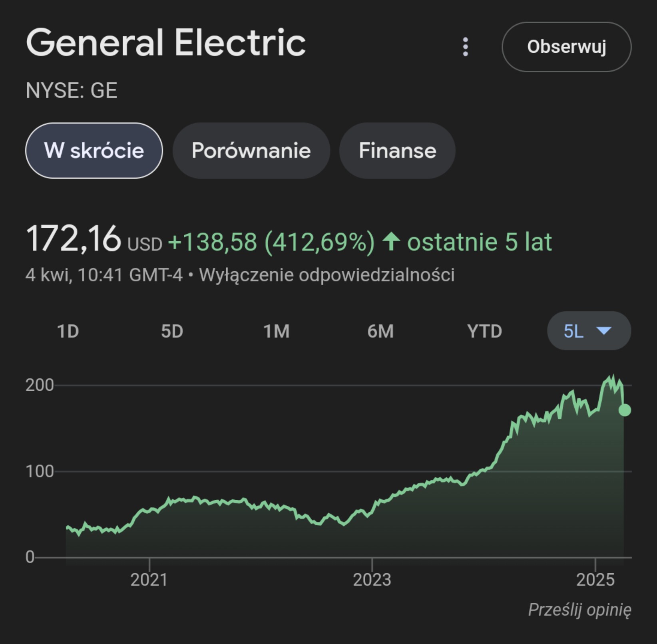Click the Prześlij opinię feedback link

coord(579,610)
